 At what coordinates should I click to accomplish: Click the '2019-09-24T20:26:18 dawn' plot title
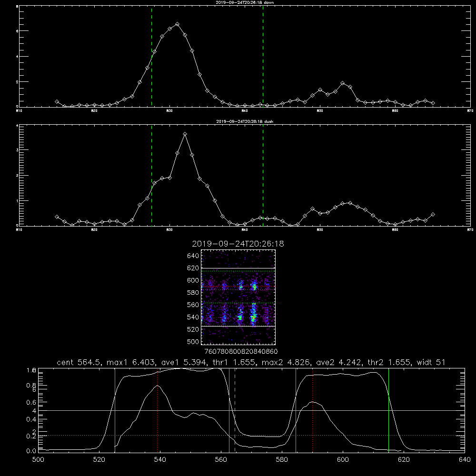[x=245, y=2]
